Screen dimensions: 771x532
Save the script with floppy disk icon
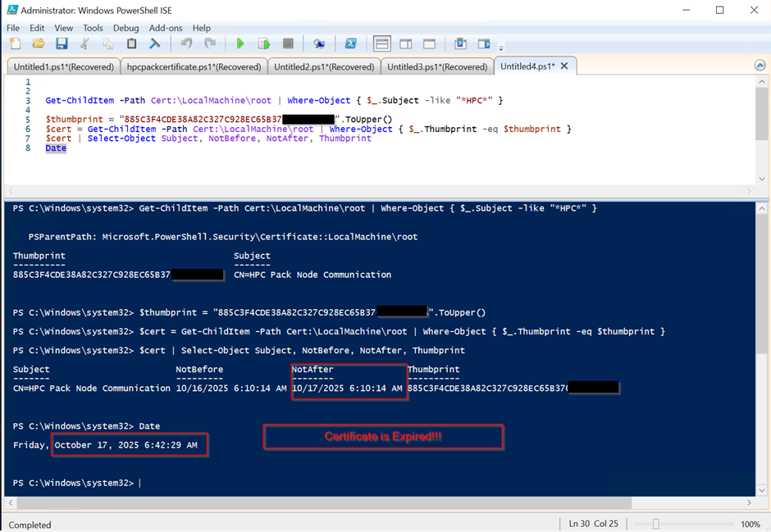point(62,43)
